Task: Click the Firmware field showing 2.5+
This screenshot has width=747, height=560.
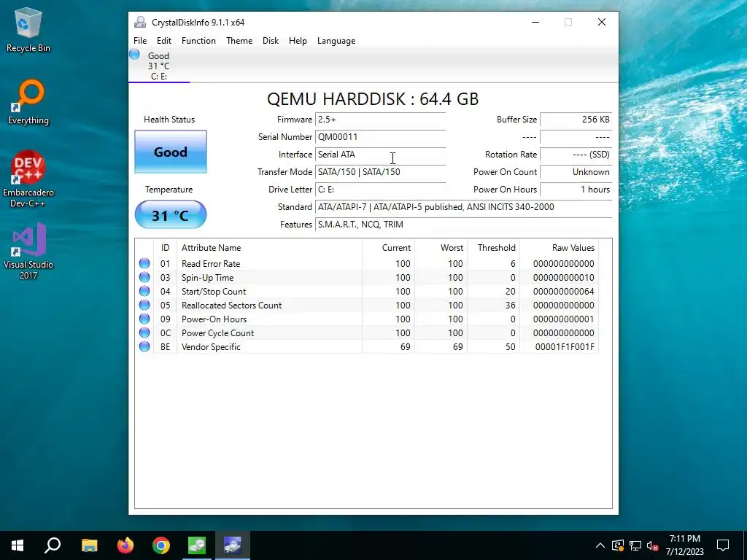Action: (380, 120)
